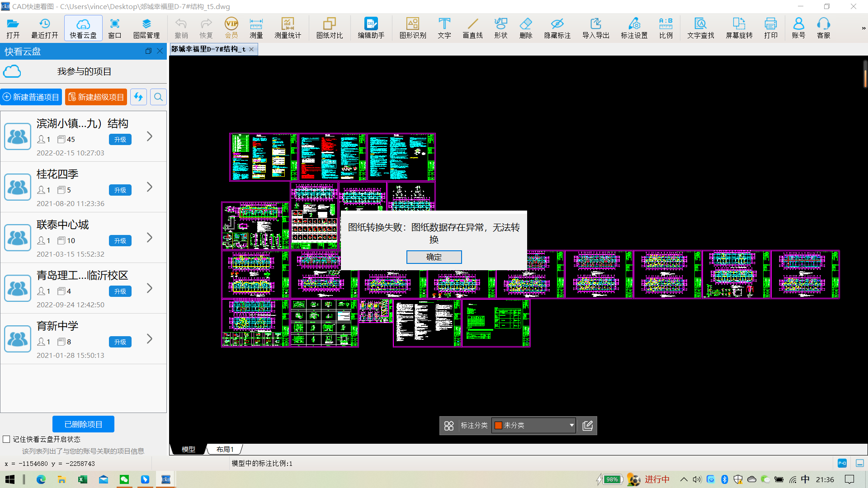This screenshot has width=868, height=488.
Task: Open 标注设置 annotation settings
Action: (x=634, y=28)
